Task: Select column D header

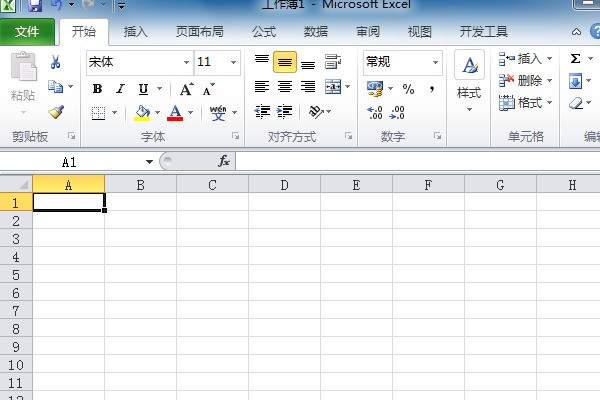Action: click(284, 185)
